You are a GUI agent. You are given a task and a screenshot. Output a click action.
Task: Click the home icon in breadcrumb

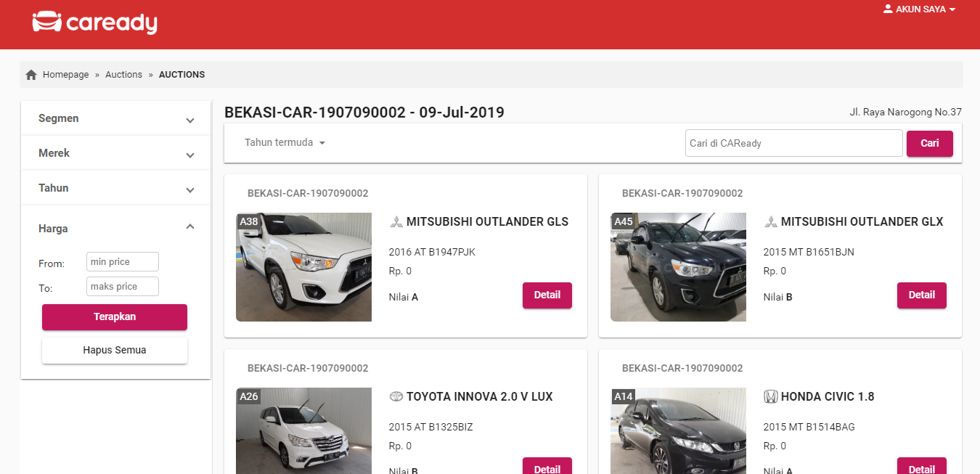31,75
